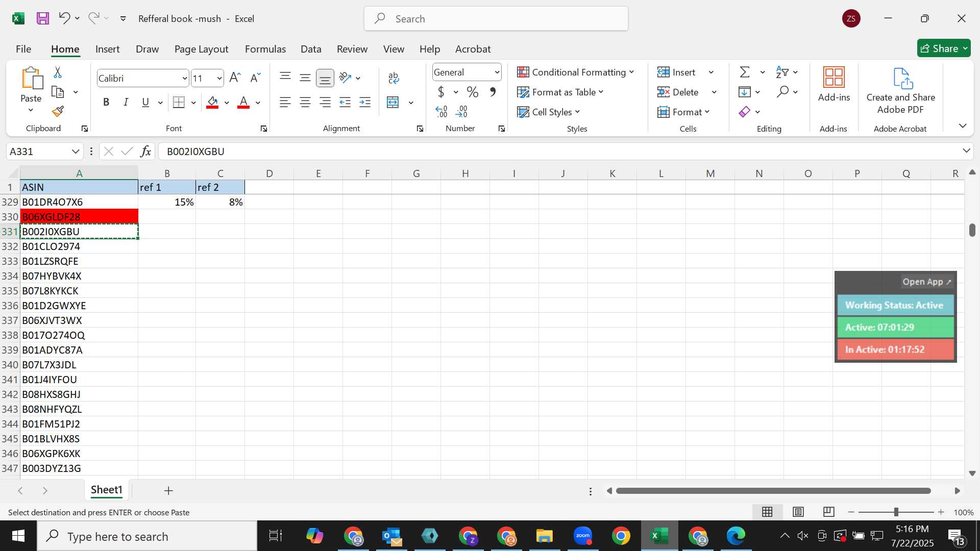The width and height of the screenshot is (980, 551).
Task: Switch to the Formulas tab
Action: pyautogui.click(x=265, y=49)
